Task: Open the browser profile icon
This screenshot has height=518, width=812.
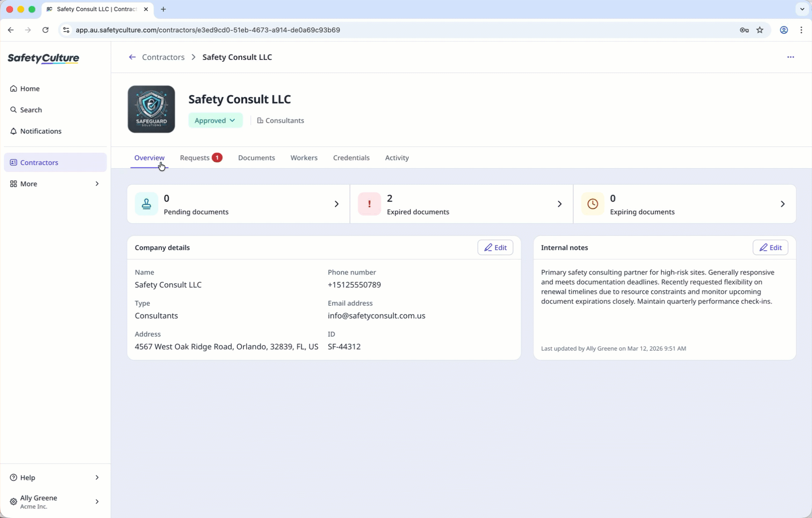Action: click(x=784, y=30)
